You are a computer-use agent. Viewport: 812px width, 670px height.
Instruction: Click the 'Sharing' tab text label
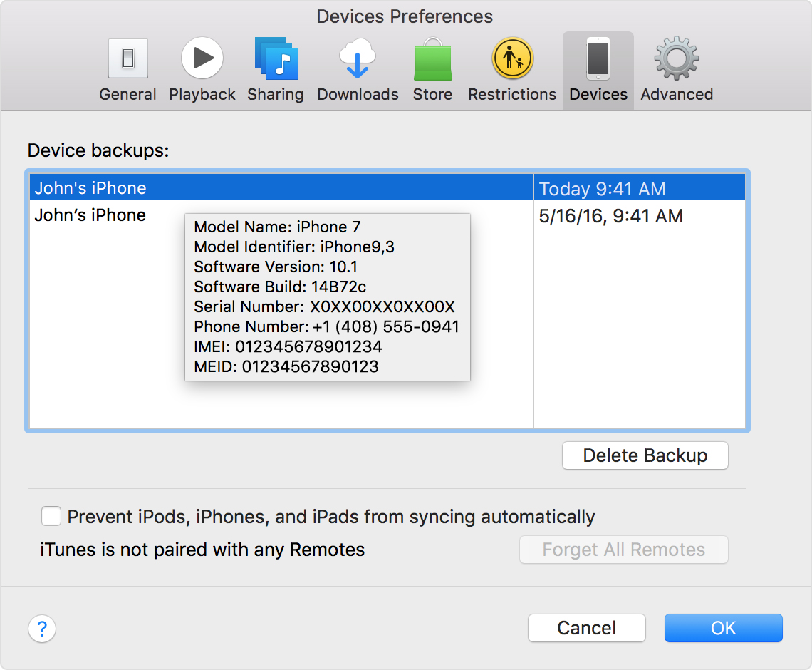click(276, 95)
